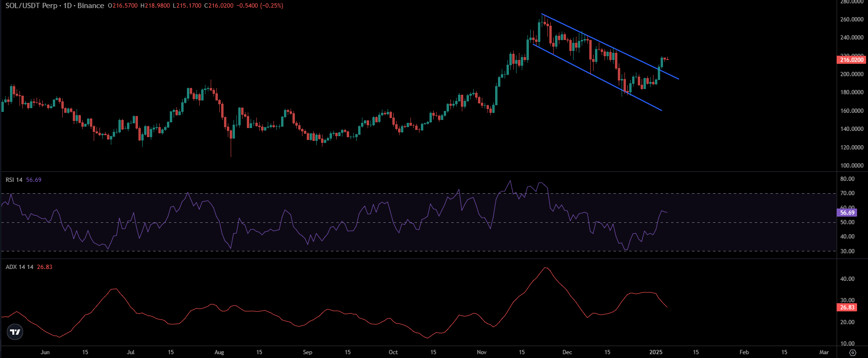Open chart settings via the hexagon gear icon
Image resolution: width=868 pixels, height=358 pixels.
[852, 353]
